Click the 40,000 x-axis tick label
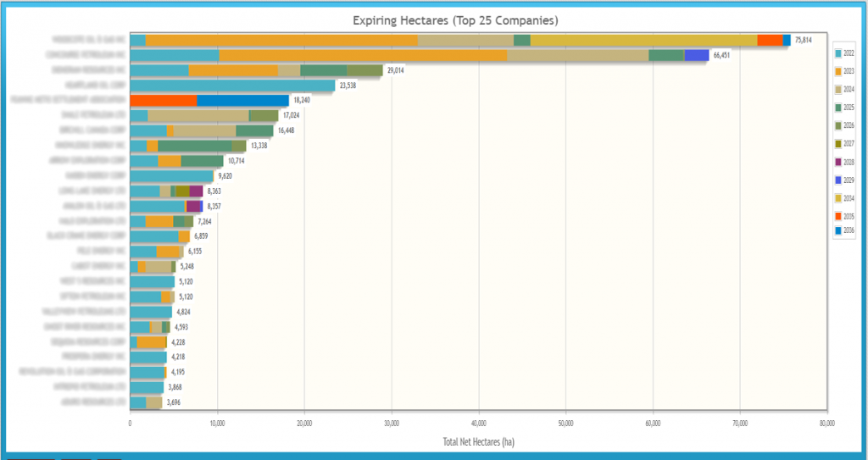The image size is (868, 460). click(479, 423)
